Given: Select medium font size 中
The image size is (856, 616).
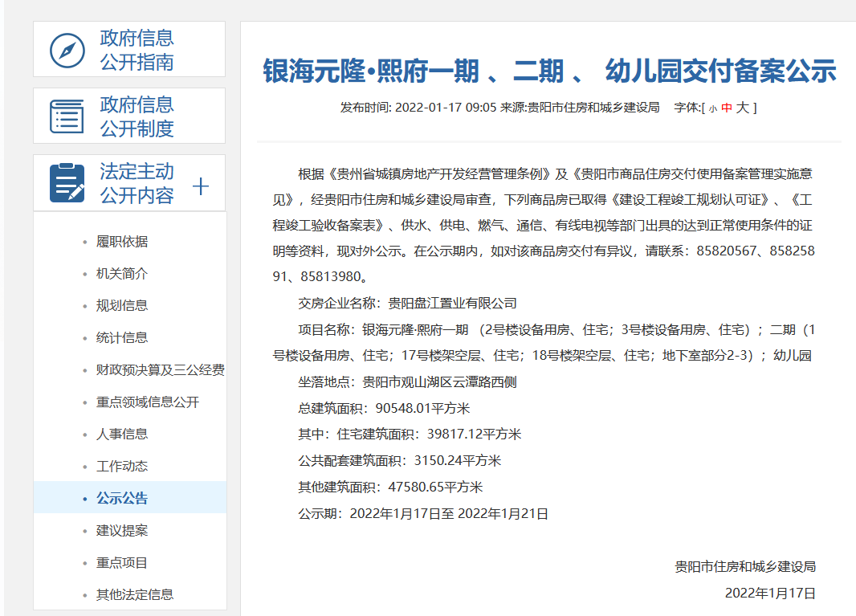Looking at the screenshot, I should [x=727, y=108].
